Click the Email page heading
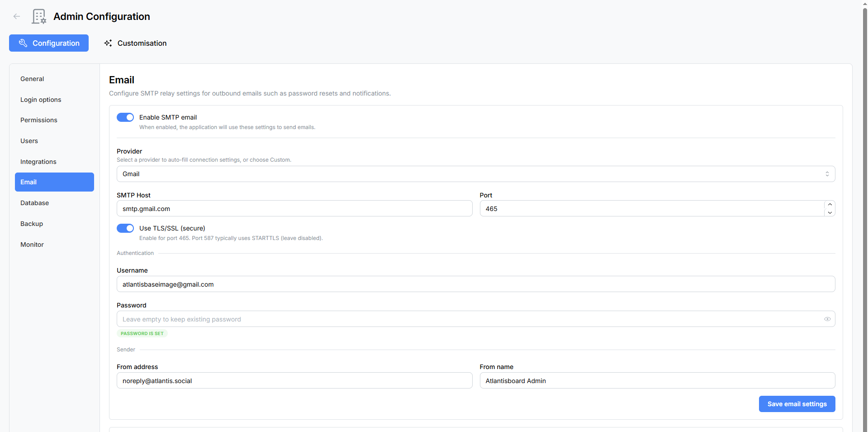 point(122,80)
